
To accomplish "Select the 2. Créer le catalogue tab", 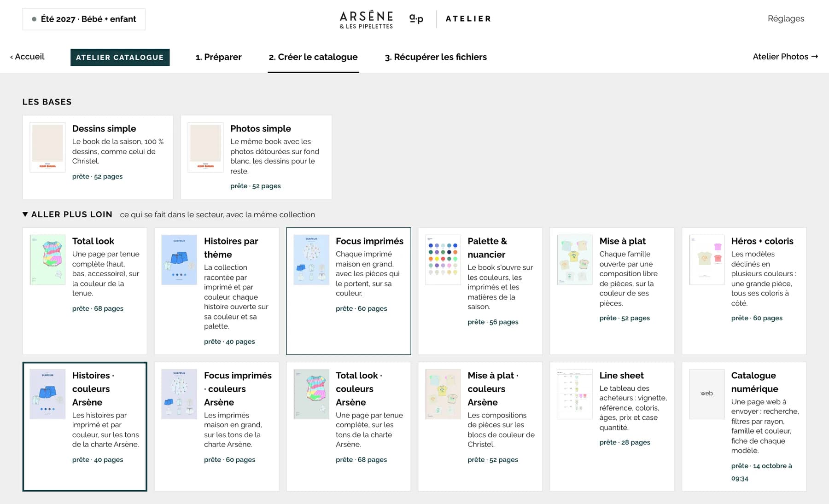I will pos(313,57).
